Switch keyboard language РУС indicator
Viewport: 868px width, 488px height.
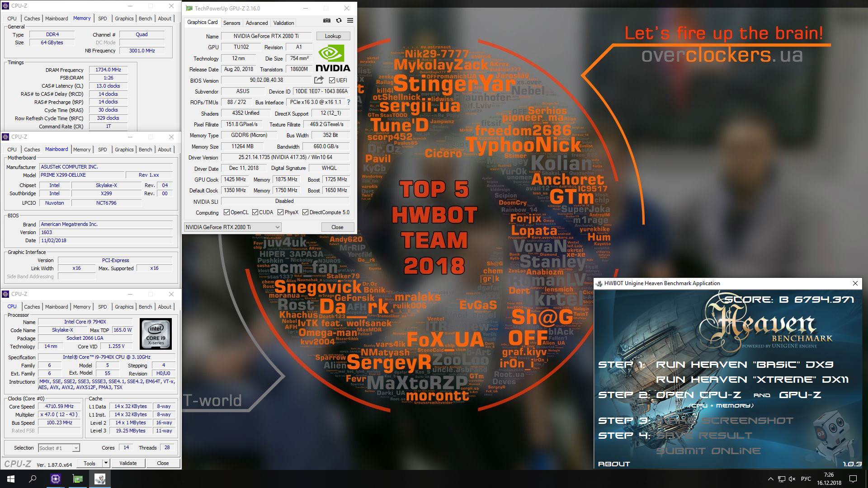(x=806, y=479)
